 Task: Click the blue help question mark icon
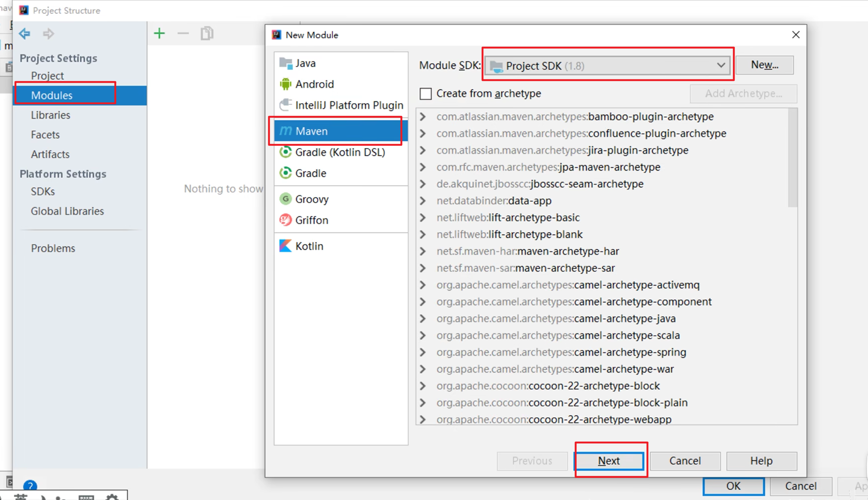click(30, 486)
